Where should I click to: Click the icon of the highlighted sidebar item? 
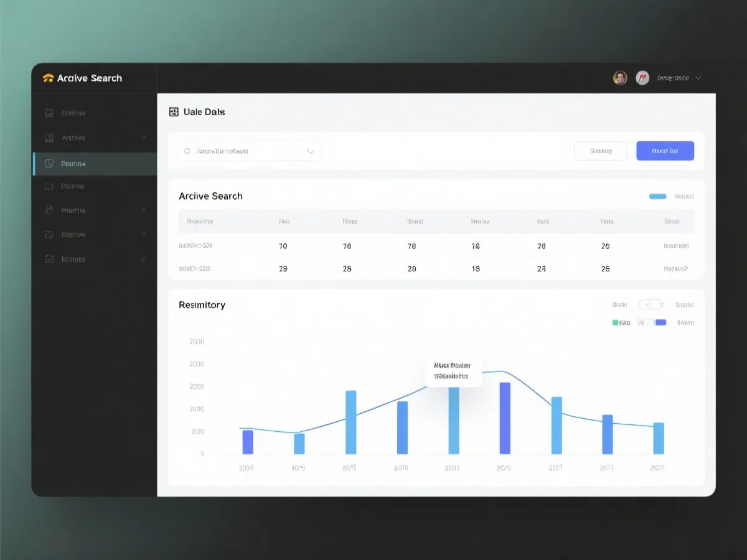tap(49, 164)
